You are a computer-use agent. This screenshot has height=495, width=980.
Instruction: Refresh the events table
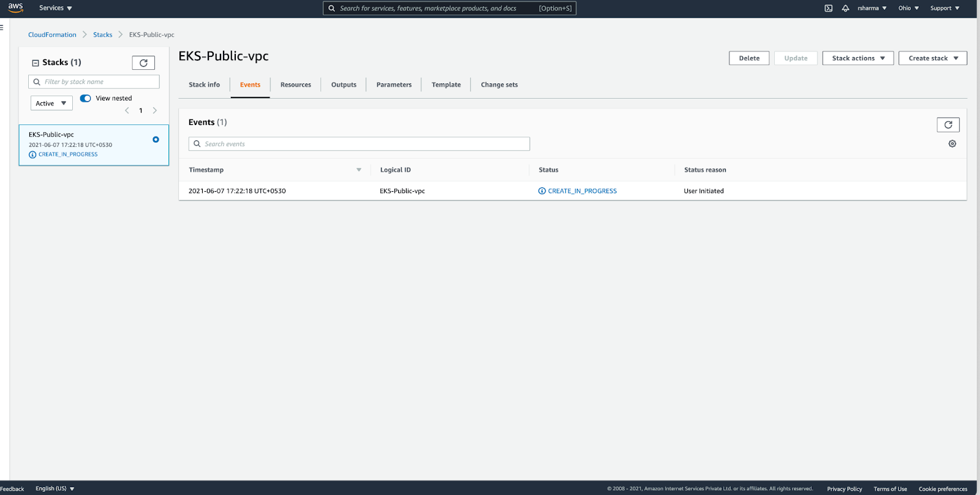click(948, 125)
